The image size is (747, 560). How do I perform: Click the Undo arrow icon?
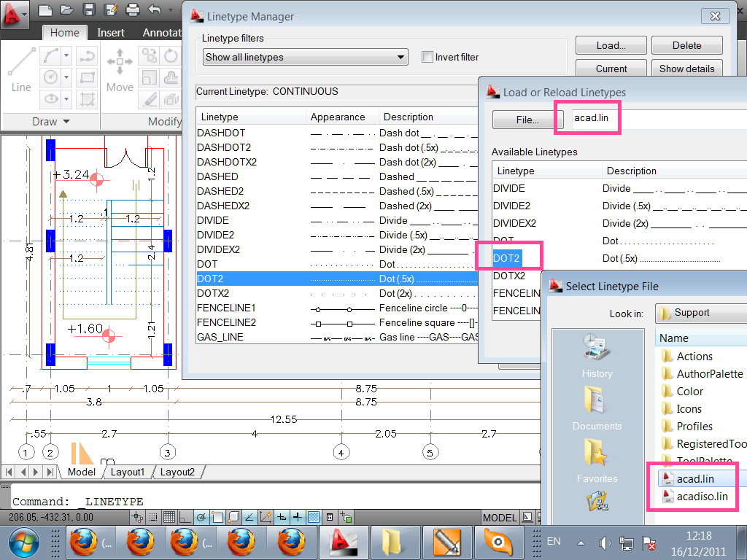(155, 10)
